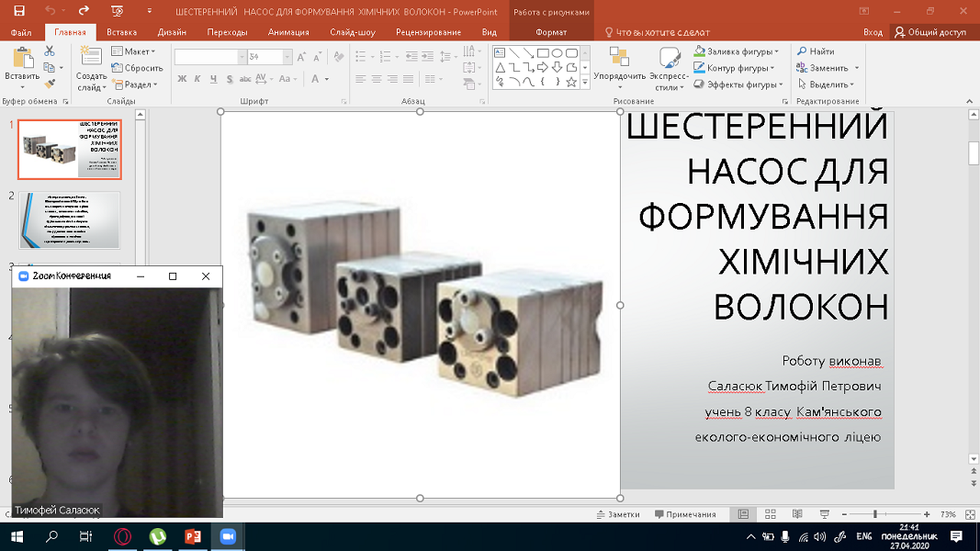The image size is (980, 551).
Task: Click Вход sign-in link
Action: point(873,32)
